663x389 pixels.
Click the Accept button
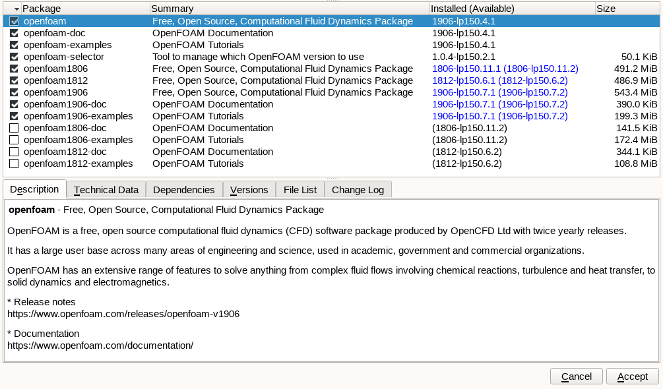(633, 376)
